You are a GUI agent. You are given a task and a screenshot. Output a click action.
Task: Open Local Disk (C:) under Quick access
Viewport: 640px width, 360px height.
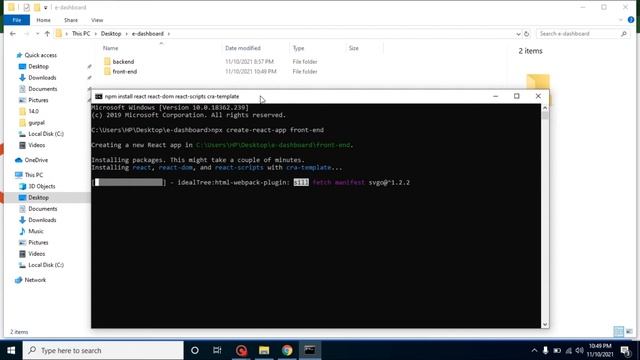[x=46, y=134]
